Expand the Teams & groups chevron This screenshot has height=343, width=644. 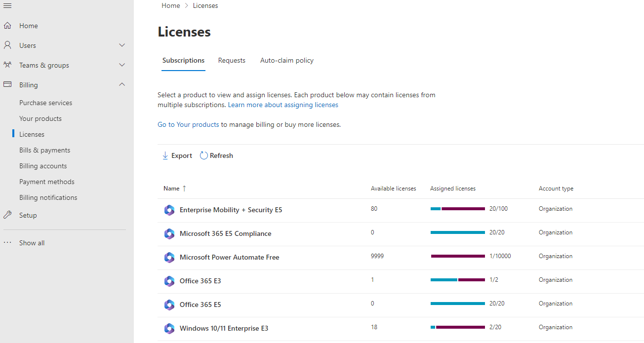point(122,65)
